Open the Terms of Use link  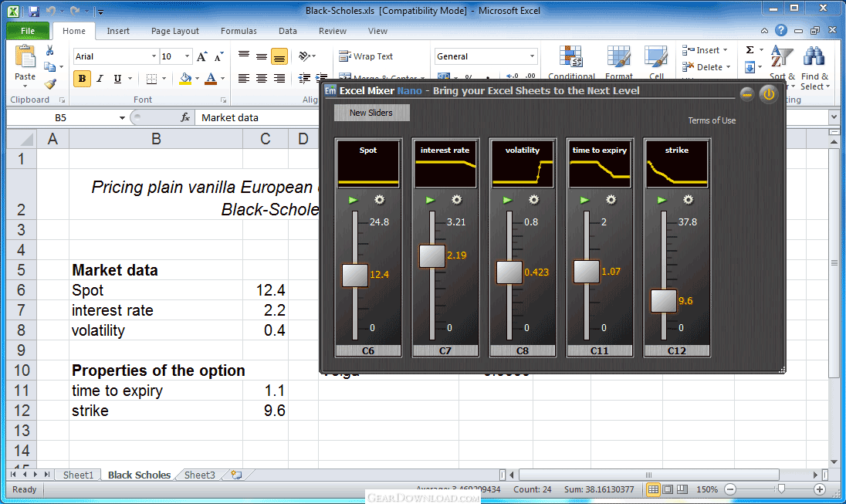[712, 120]
